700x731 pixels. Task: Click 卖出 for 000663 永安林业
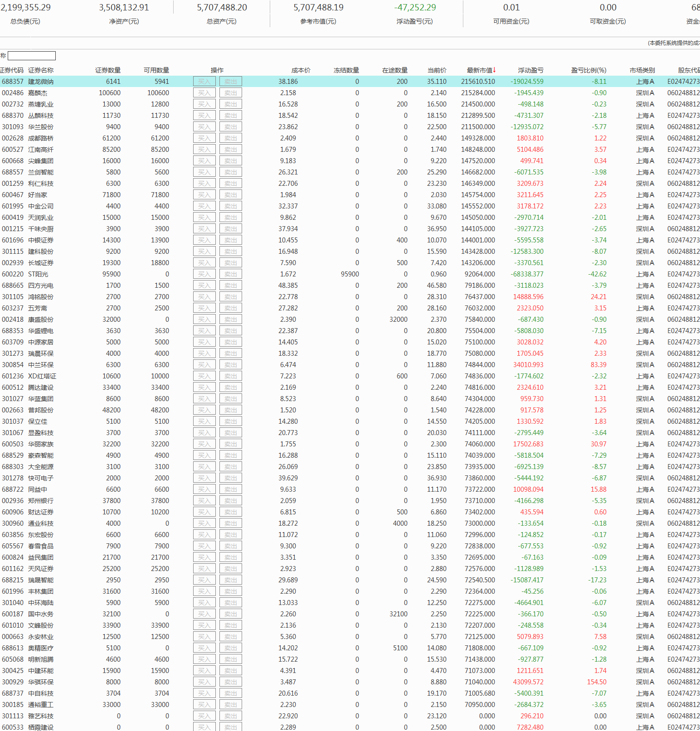click(x=231, y=637)
